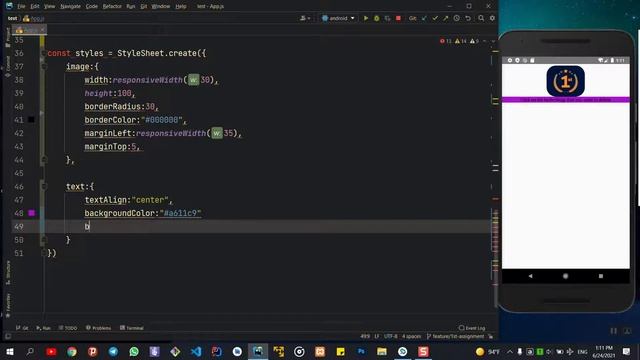640x360 pixels.
Task: Open the Problems tool window tab
Action: coord(98,328)
